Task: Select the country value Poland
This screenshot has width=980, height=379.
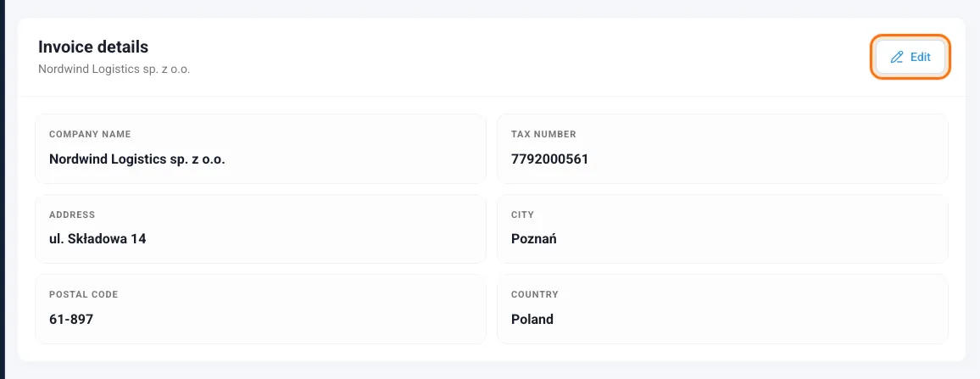Action: [x=532, y=320]
